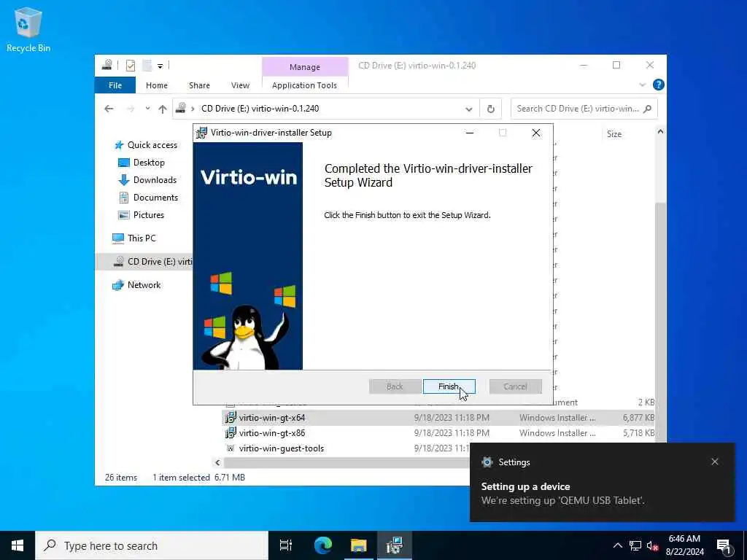
Task: Click the taskbar search box
Action: pyautogui.click(x=152, y=545)
